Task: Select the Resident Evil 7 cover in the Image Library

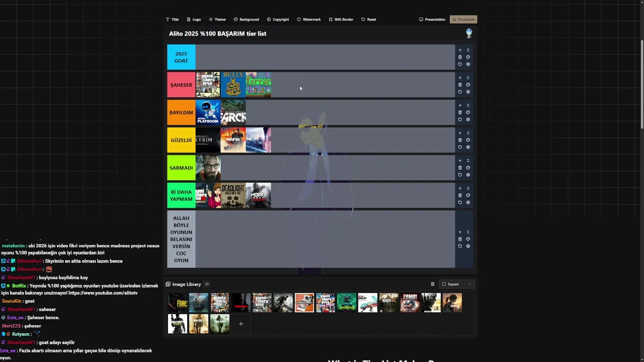Action: [389, 303]
